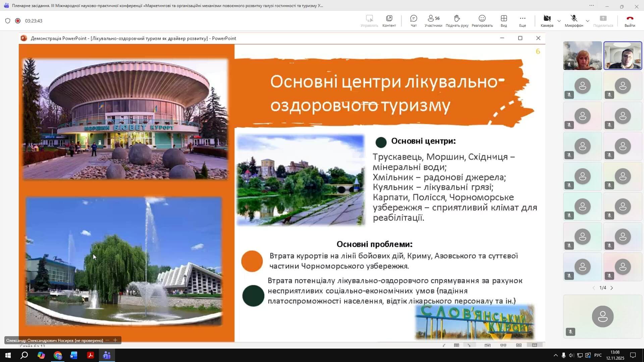Viewport: 644px width, 362px height.
Task: Expand the camera options dropdown arrow
Action: [x=559, y=21]
